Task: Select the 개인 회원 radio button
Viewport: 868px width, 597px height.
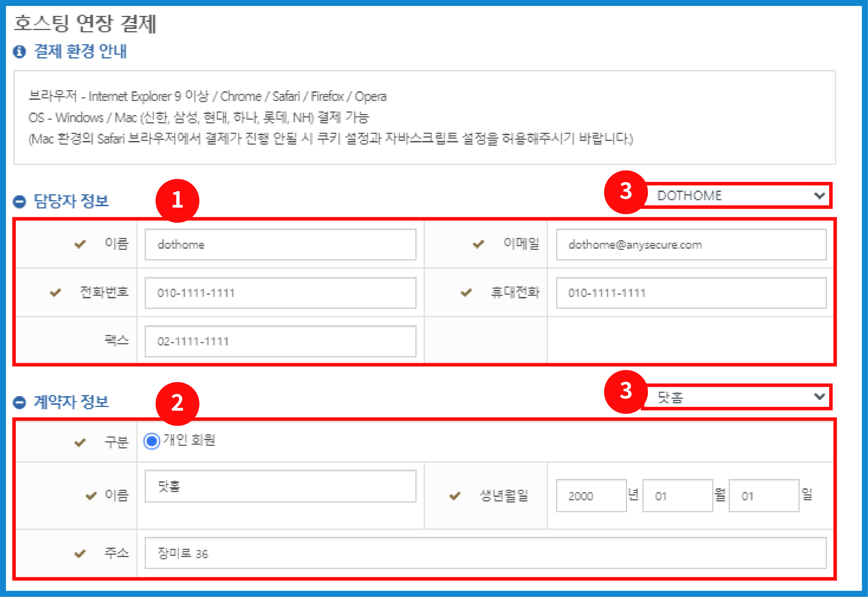Action: pyautogui.click(x=152, y=441)
